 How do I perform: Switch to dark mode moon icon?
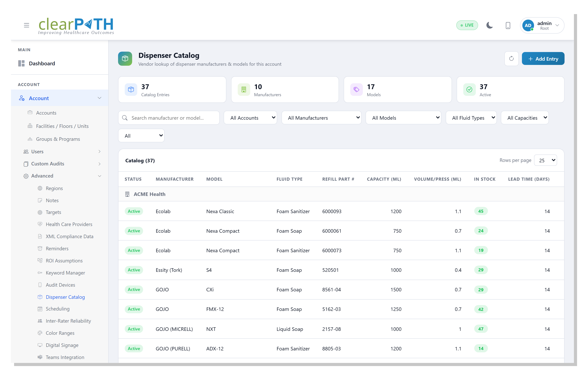point(489,25)
